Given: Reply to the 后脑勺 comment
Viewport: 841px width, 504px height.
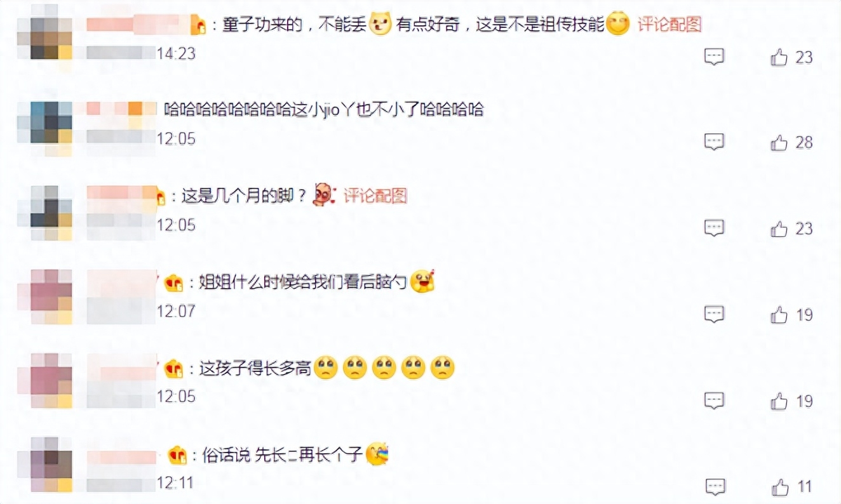Looking at the screenshot, I should coord(715,315).
